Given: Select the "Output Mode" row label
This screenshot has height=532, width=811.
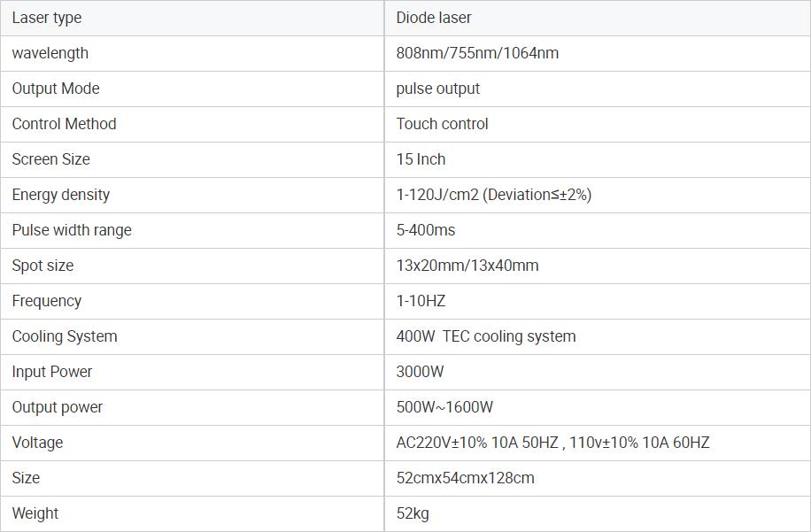Looking at the screenshot, I should point(56,89).
